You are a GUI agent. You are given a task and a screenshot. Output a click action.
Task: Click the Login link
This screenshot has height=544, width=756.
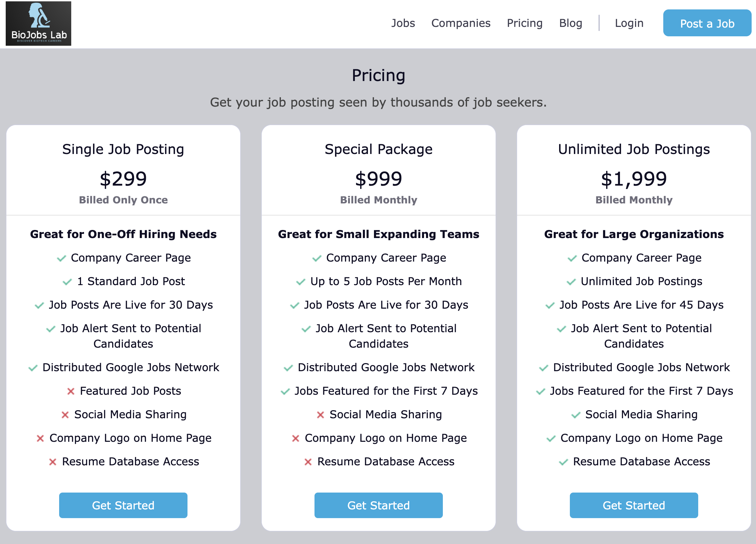tap(629, 23)
